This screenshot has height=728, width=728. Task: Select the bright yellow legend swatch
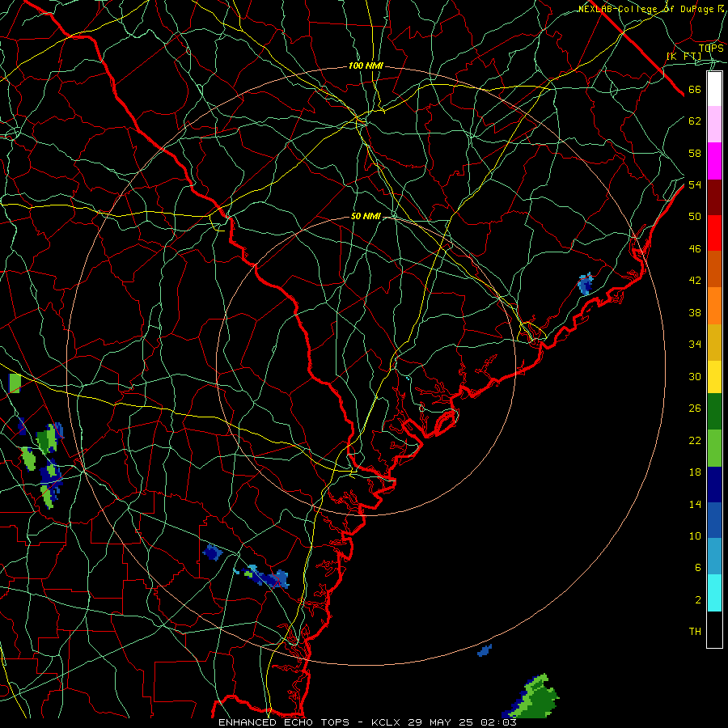[714, 377]
